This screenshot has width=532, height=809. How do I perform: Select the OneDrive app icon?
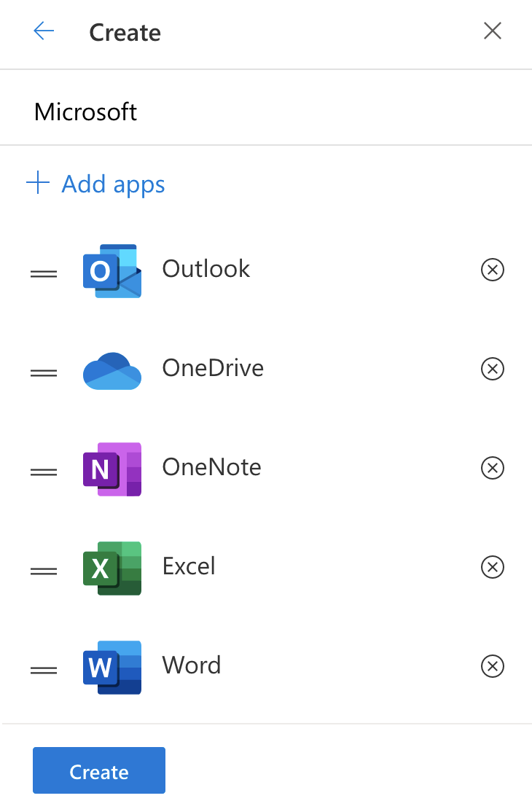[x=112, y=369]
